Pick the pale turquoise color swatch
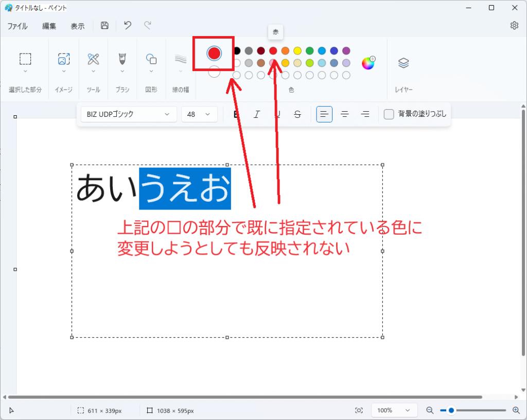Viewport: 527px width, 420px height. pos(322,63)
